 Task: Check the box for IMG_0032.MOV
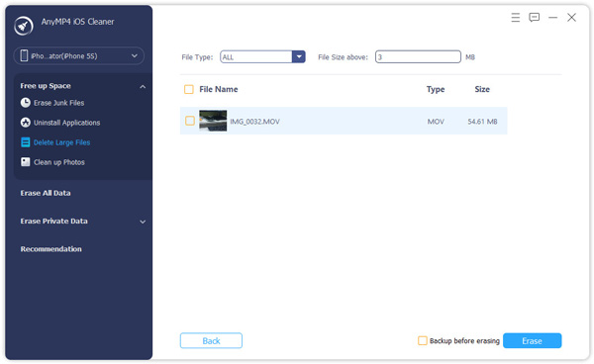190,121
